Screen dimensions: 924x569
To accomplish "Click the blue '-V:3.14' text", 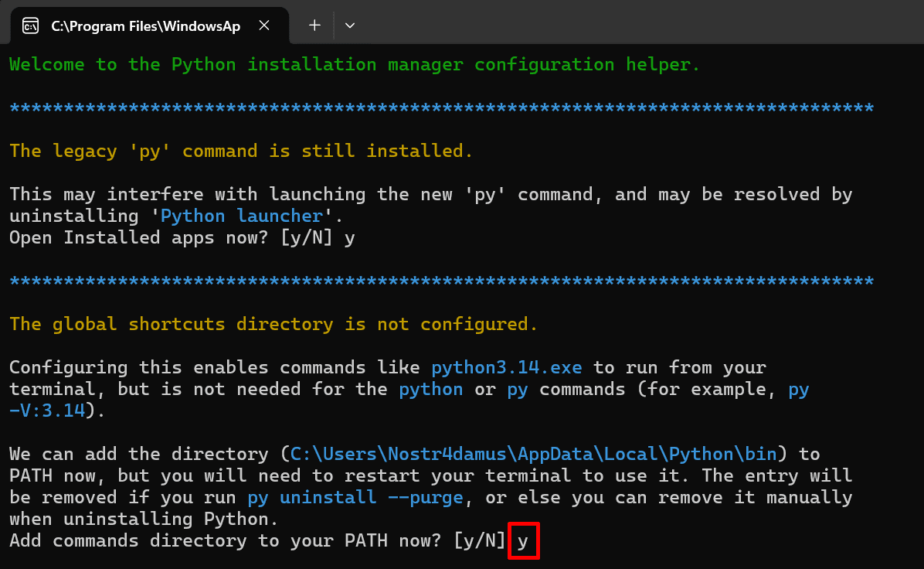I will [x=47, y=411].
